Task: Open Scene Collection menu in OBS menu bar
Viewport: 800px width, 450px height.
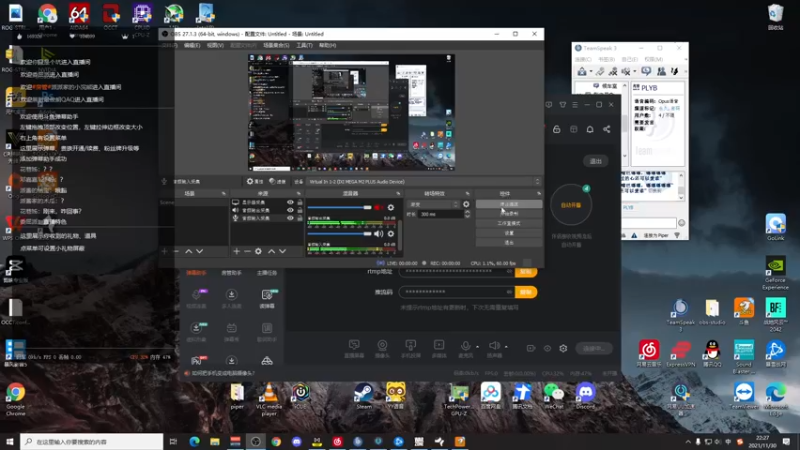Action: (x=276, y=45)
